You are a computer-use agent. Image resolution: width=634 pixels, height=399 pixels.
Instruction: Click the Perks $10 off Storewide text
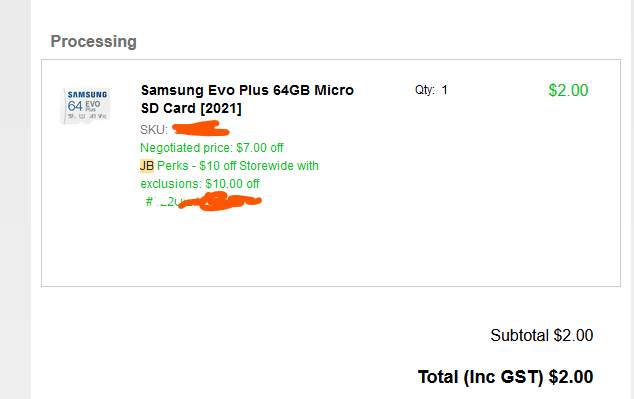coord(238,166)
